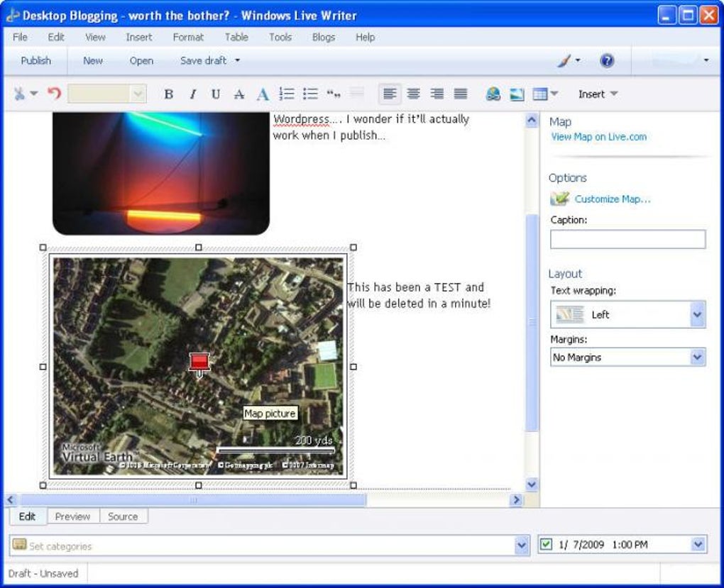
Task: Expand the Margins dropdown
Action: [x=697, y=357]
